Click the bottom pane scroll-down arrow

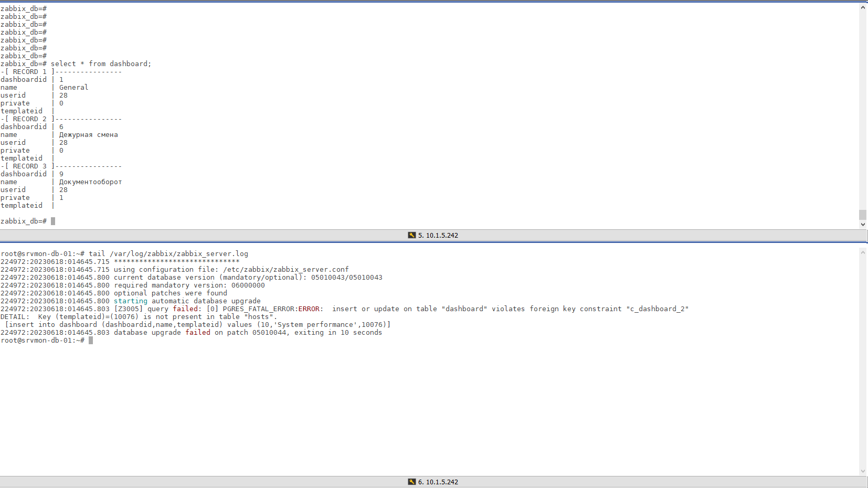pos(863,471)
